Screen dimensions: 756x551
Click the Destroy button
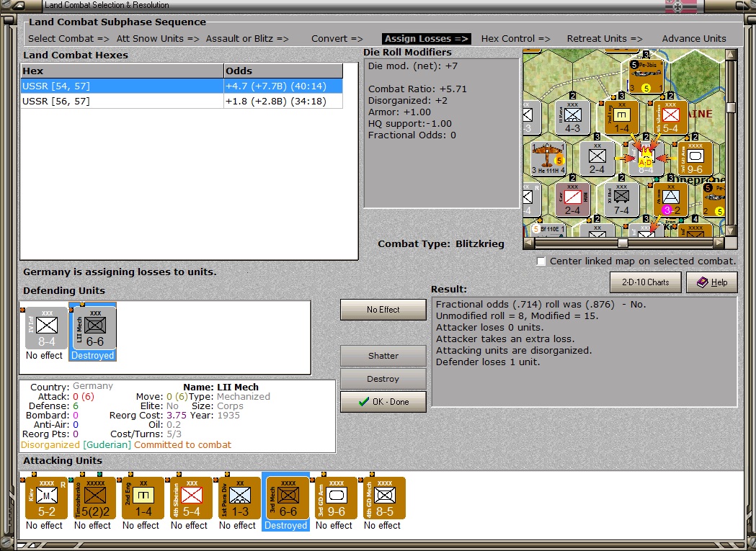pos(383,379)
